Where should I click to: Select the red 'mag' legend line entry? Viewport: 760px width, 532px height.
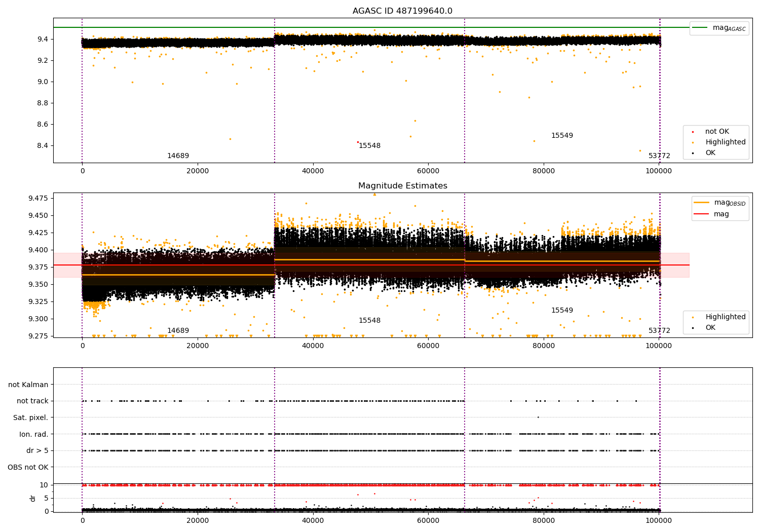coord(712,214)
